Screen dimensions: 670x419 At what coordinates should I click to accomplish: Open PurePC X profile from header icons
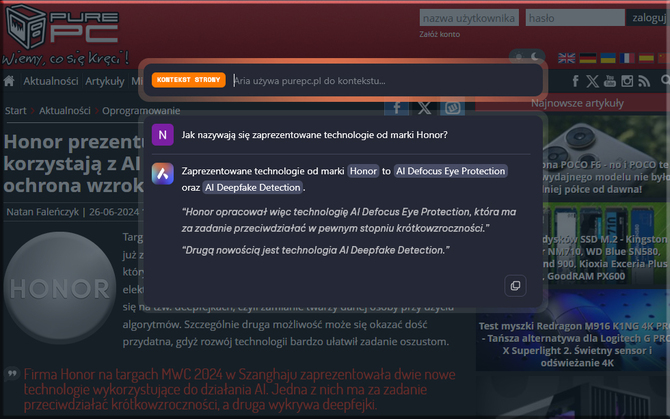tap(592, 81)
